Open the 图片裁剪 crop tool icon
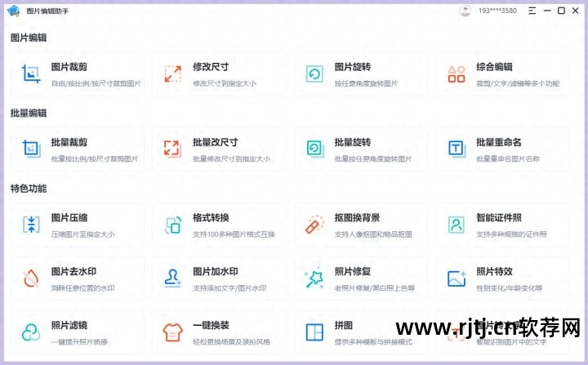 [31, 73]
